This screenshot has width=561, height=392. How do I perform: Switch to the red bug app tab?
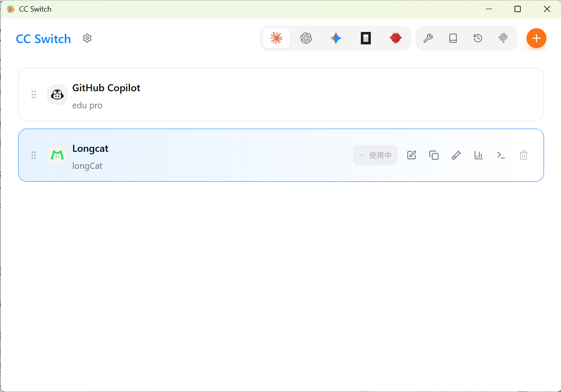[396, 38]
